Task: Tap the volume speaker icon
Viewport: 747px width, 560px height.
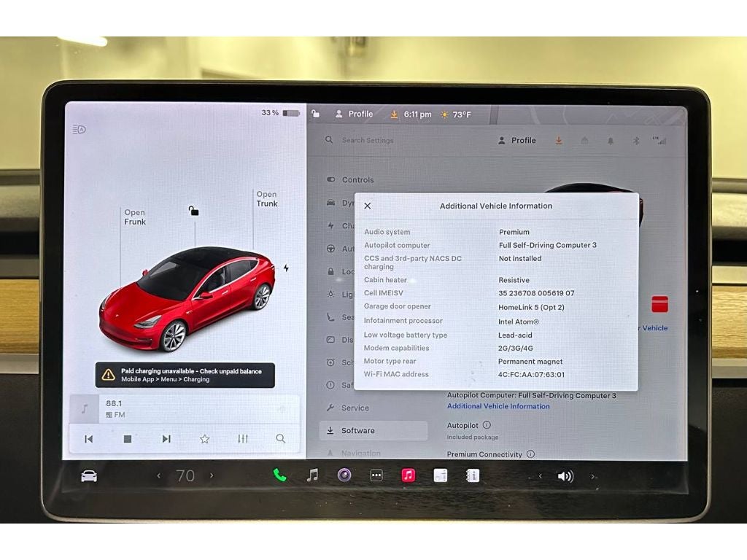Action: 565,476
